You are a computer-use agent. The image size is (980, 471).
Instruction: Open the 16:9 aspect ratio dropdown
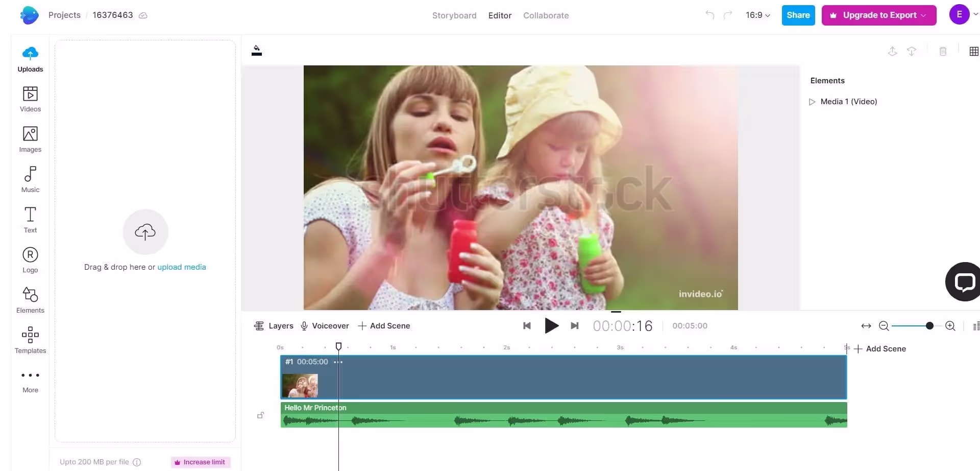coord(758,15)
